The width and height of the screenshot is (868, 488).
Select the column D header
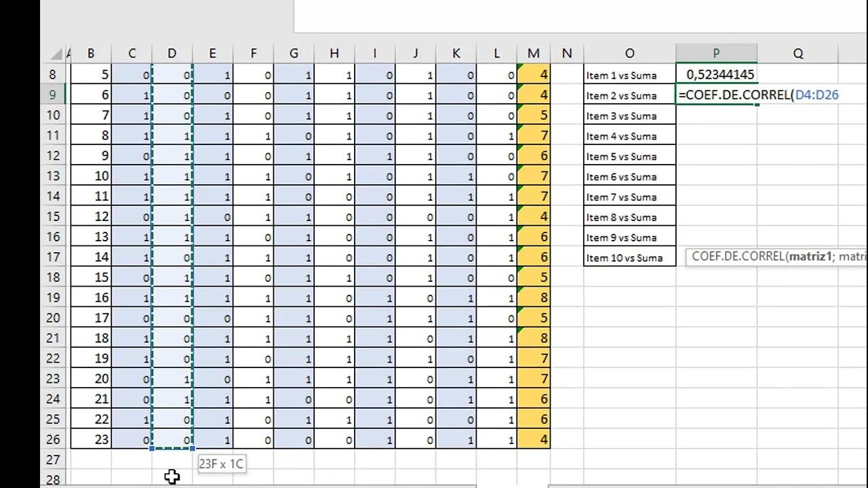[172, 54]
